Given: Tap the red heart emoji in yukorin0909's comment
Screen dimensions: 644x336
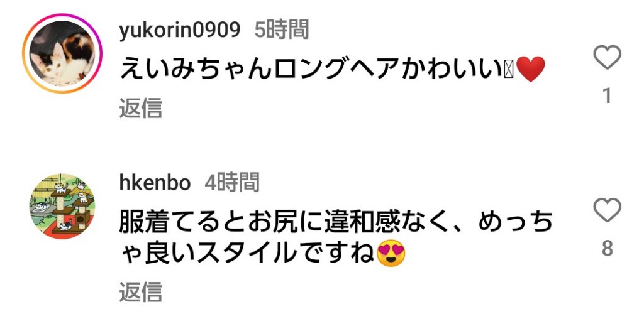Looking at the screenshot, I should tap(530, 69).
